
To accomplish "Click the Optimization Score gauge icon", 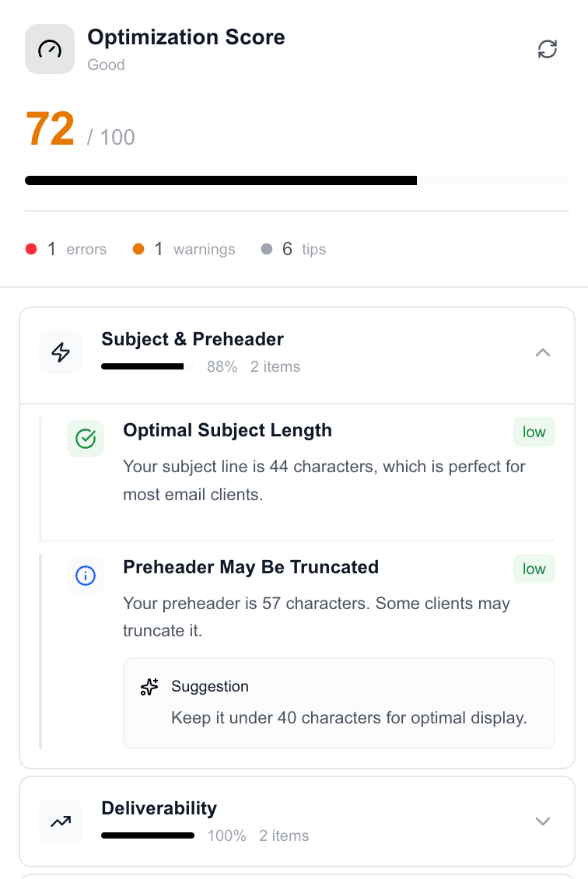I will click(49, 48).
